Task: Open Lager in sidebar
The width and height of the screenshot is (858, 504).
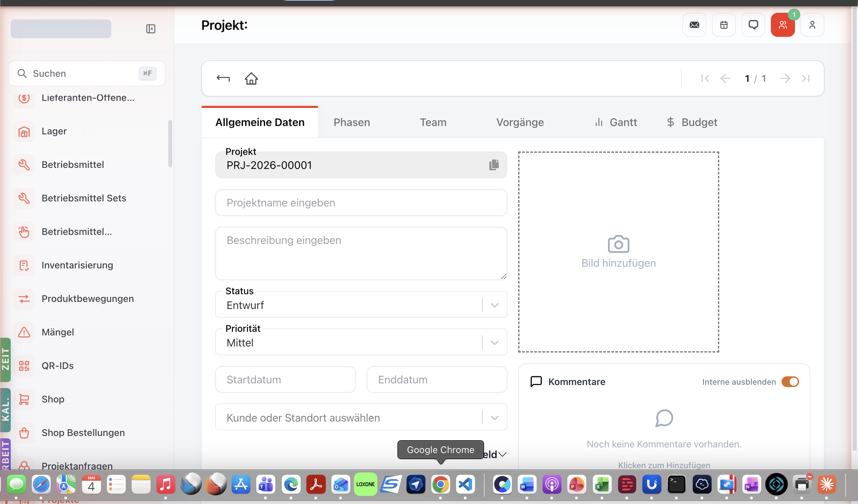Action: pos(87,131)
